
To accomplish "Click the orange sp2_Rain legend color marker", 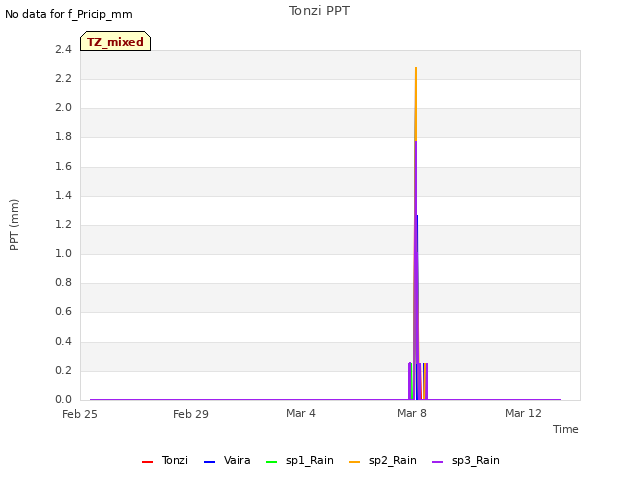I will (355, 462).
